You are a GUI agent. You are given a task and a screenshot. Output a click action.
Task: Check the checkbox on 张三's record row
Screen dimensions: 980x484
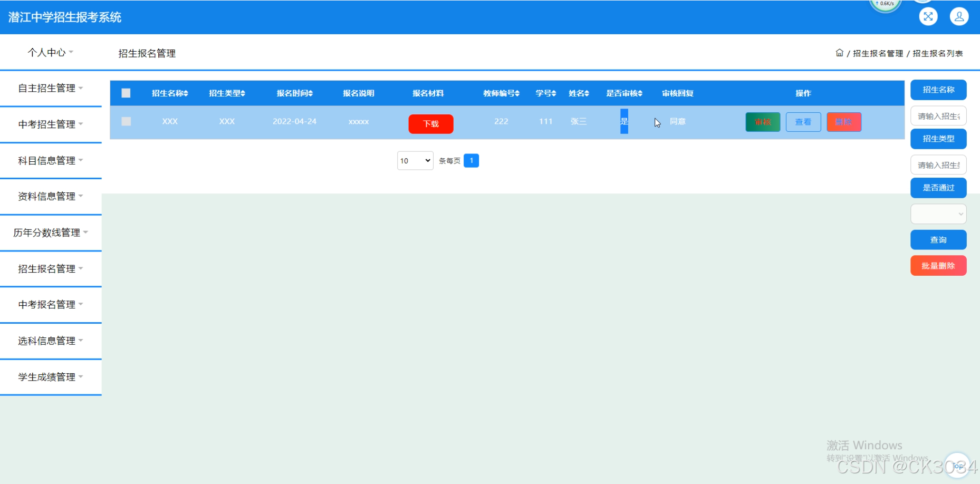tap(126, 121)
